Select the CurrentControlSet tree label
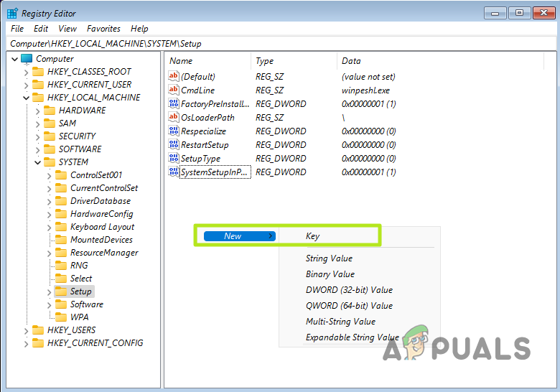560x392 pixels. pyautogui.click(x=104, y=188)
